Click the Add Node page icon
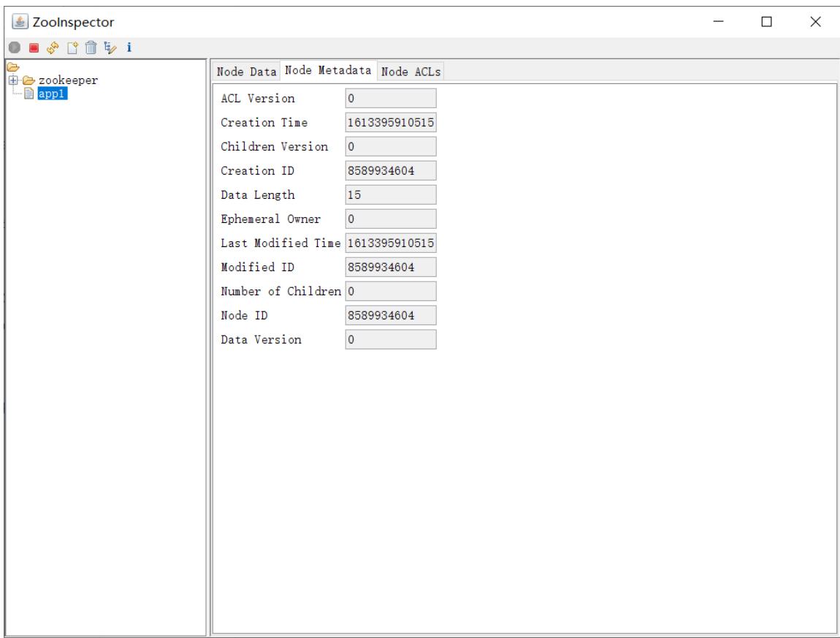840x638 pixels. pyautogui.click(x=72, y=48)
